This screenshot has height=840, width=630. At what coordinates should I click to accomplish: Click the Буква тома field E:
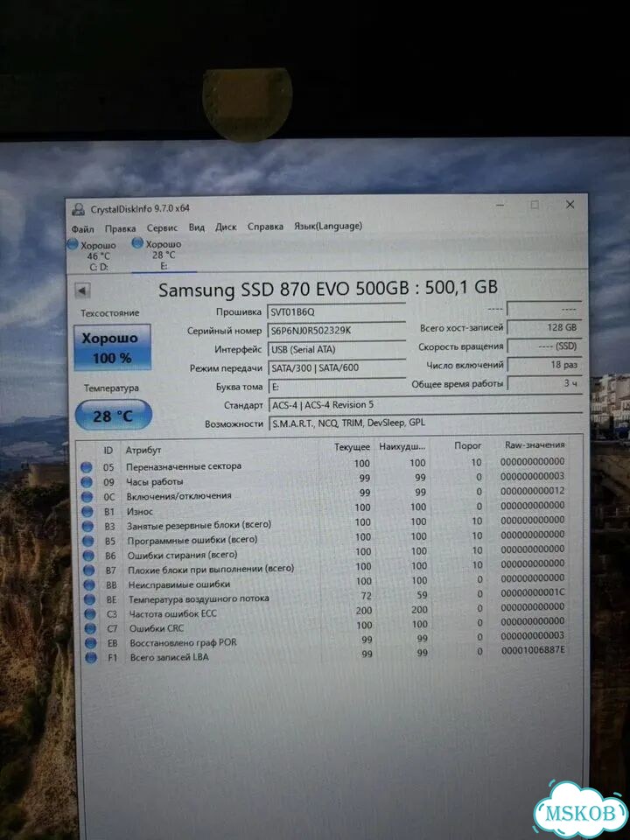point(336,386)
